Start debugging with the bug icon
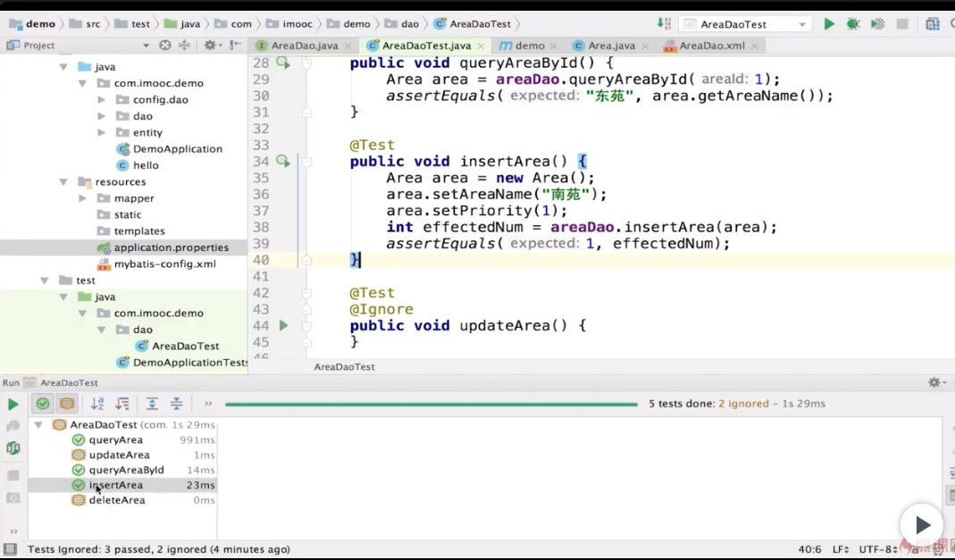The height and width of the screenshot is (560, 955). click(853, 24)
